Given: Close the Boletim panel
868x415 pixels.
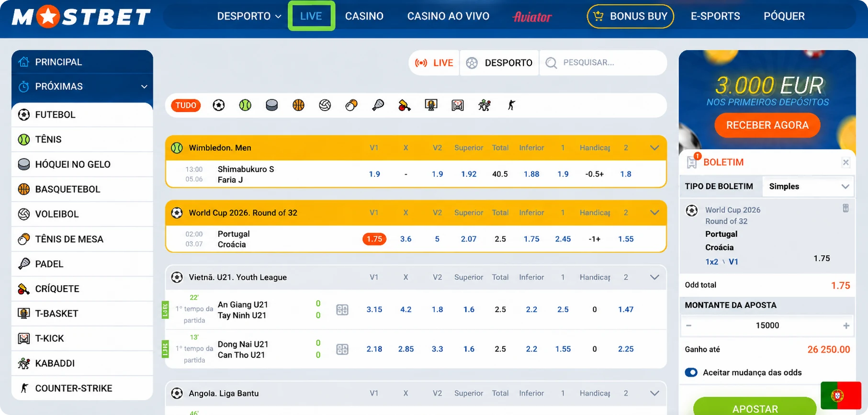Looking at the screenshot, I should [x=846, y=162].
